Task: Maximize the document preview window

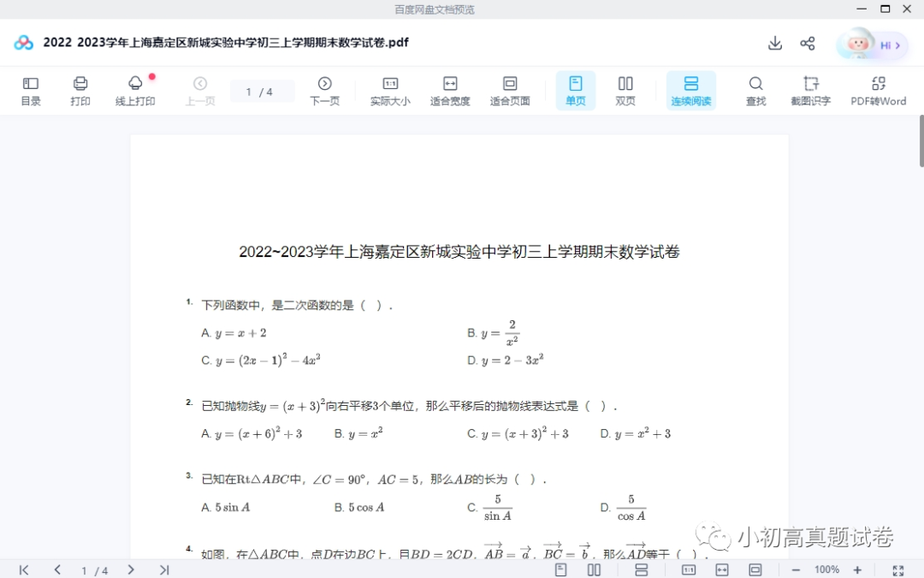Action: (x=885, y=9)
